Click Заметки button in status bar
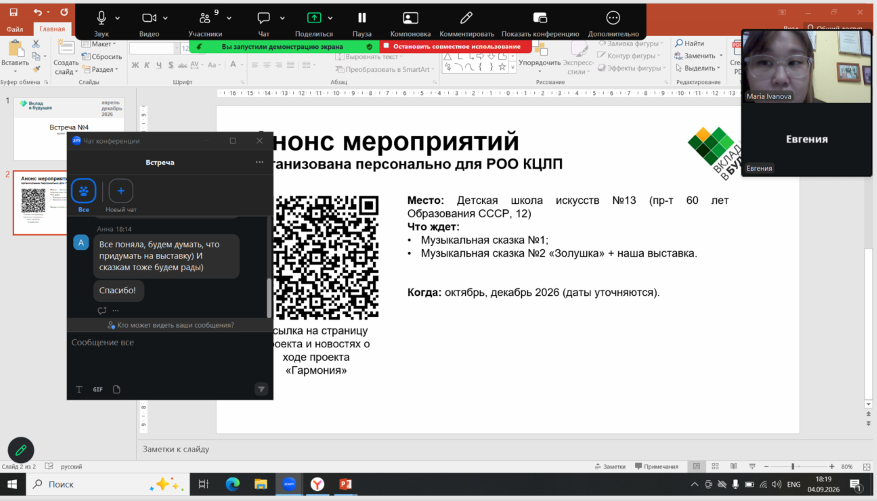877x501 pixels. click(x=610, y=466)
